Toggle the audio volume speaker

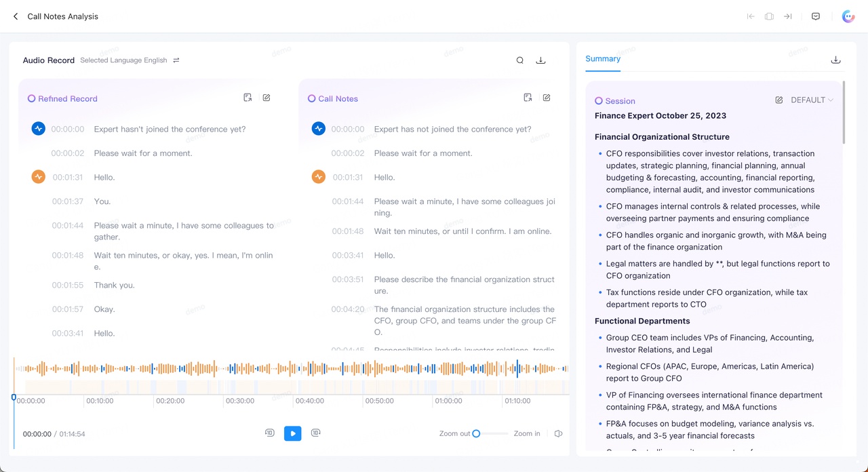coord(558,433)
